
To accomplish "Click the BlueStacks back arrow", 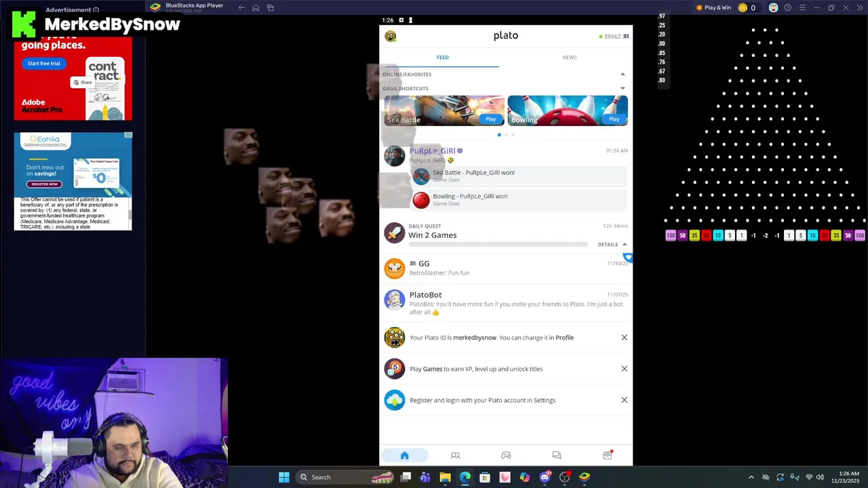I will coord(241,7).
